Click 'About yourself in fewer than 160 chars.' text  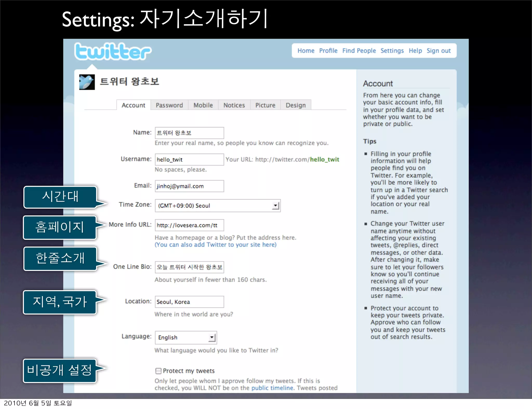(x=211, y=280)
